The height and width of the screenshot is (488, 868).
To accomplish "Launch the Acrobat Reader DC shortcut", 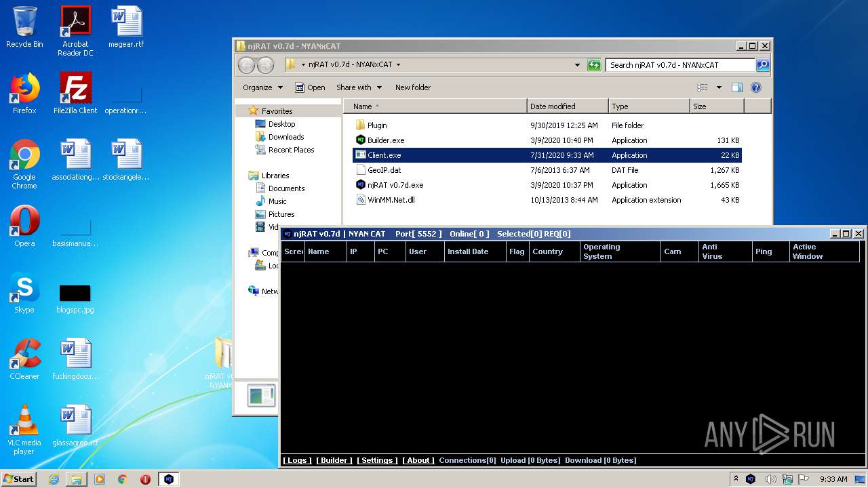I will pos(75,31).
